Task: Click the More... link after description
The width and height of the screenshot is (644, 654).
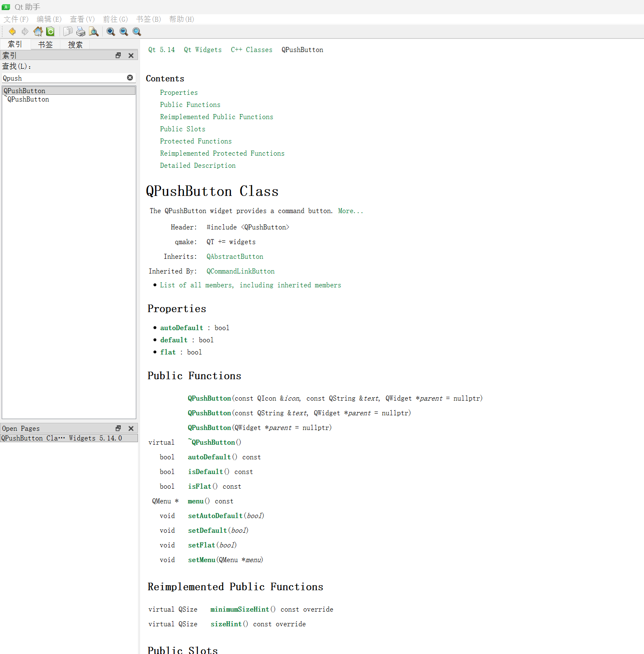Action: (x=351, y=211)
